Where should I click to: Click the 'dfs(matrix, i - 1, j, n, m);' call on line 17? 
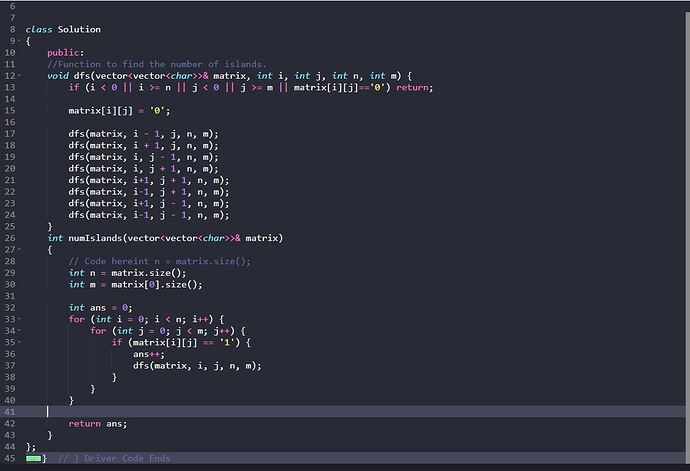pos(143,134)
